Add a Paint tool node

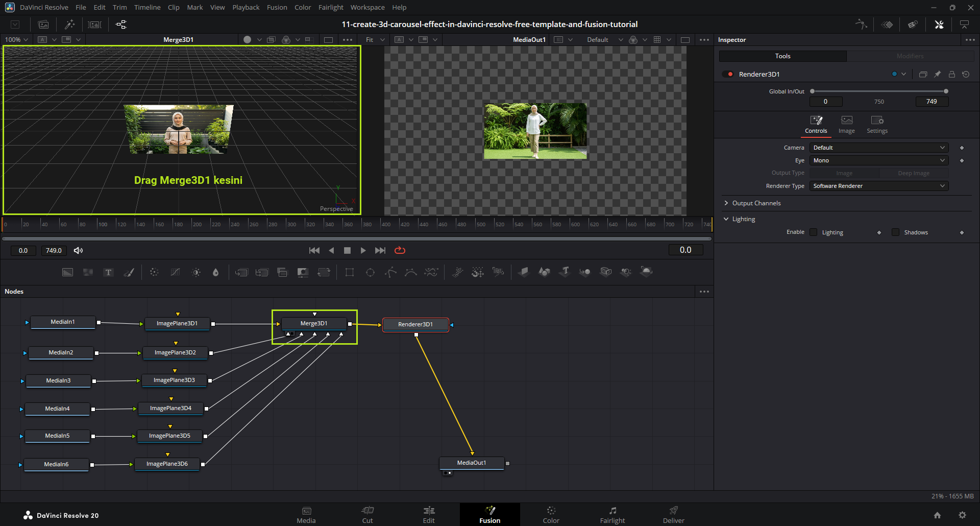129,272
